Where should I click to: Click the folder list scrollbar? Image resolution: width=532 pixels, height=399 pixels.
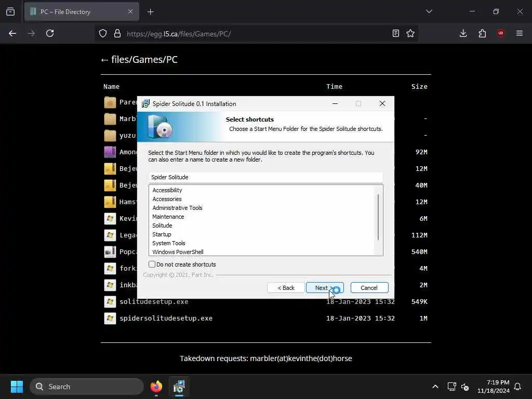[378, 217]
